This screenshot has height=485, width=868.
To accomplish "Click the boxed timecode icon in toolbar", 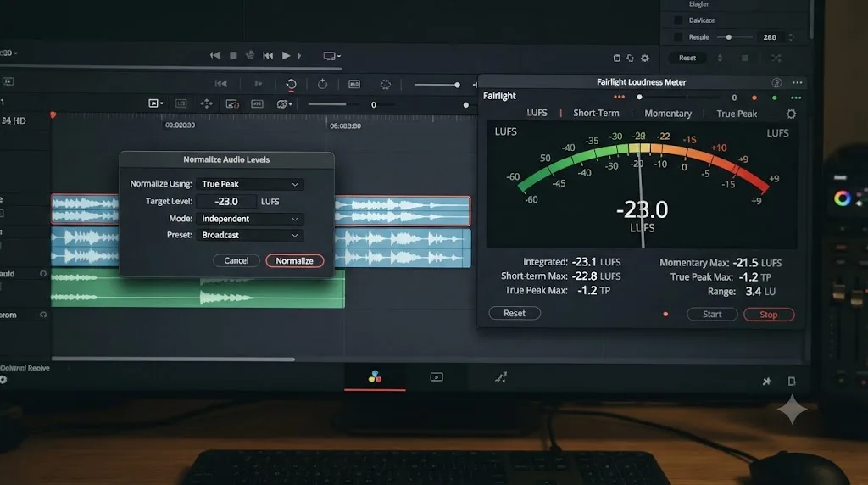I will [x=354, y=84].
